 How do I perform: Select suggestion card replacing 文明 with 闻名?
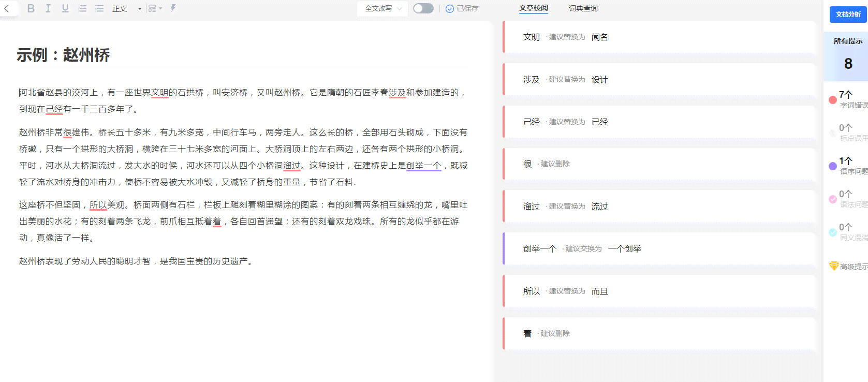click(659, 37)
